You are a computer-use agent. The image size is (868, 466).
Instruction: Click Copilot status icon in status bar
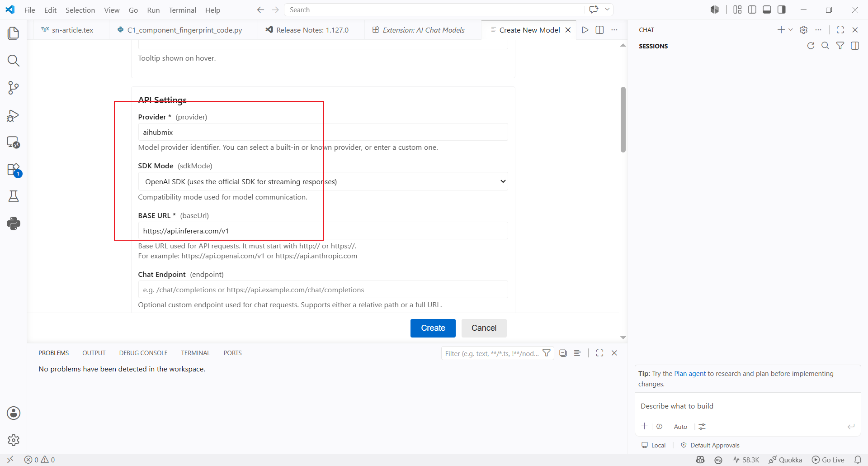[x=700, y=460]
